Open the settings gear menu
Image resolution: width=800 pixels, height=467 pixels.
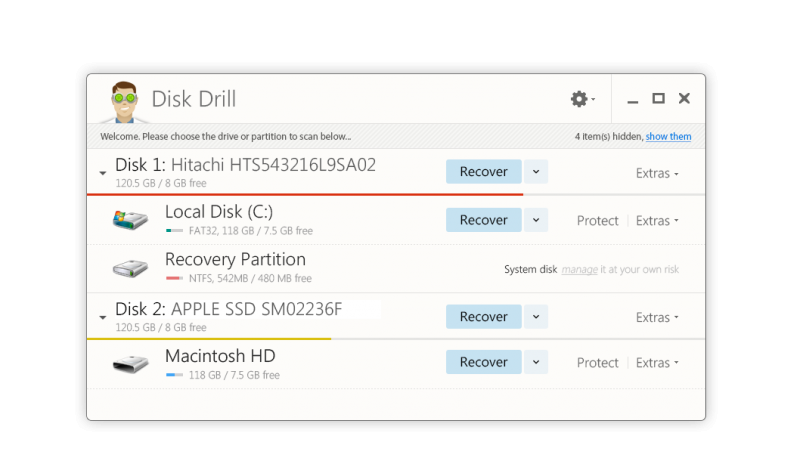click(x=582, y=99)
